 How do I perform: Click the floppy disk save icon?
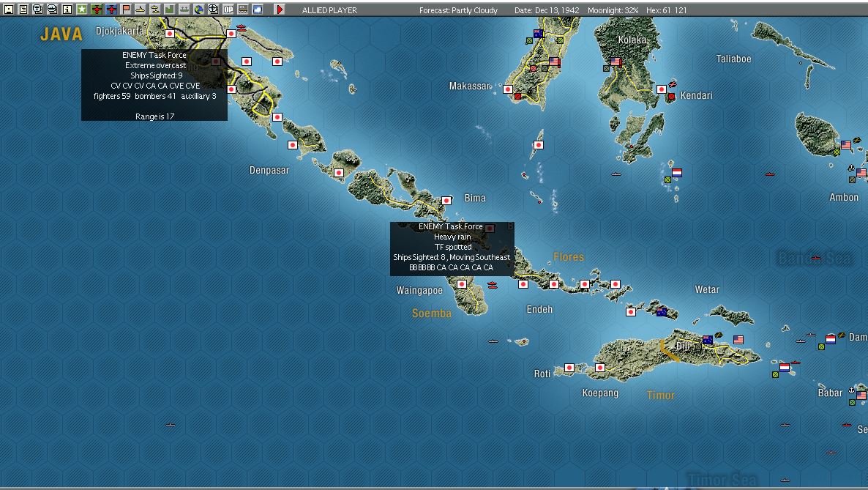coord(9,10)
